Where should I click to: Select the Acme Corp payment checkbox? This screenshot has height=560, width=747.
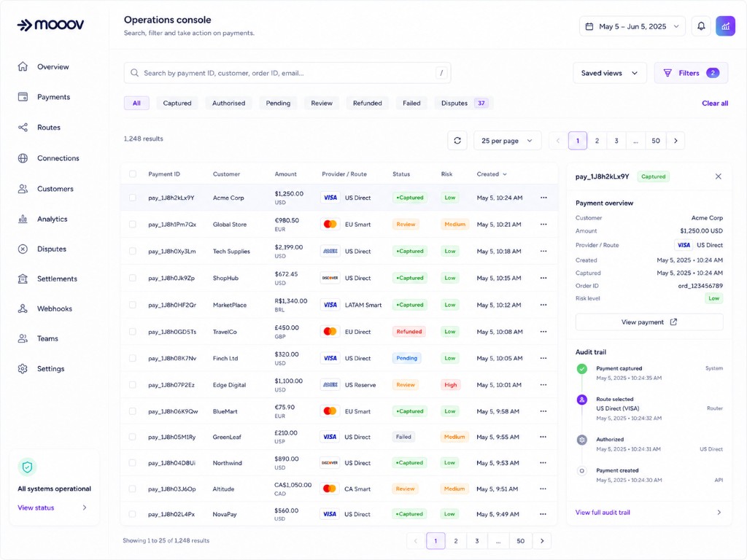click(133, 198)
